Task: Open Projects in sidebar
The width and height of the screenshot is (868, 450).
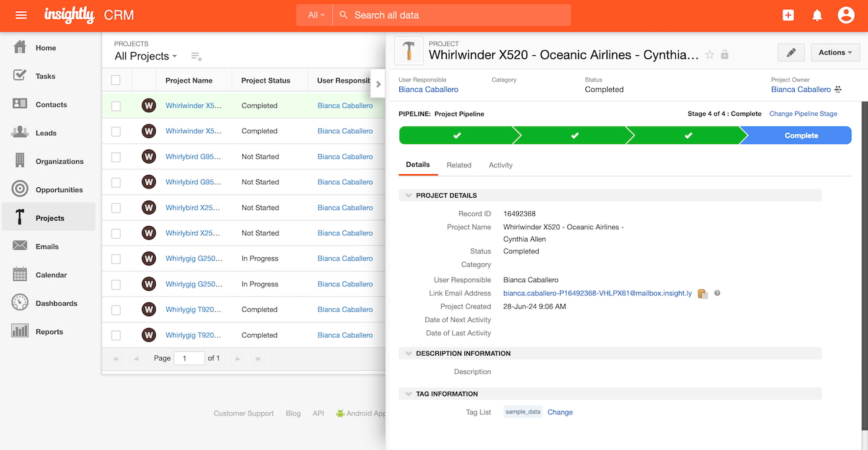Action: point(48,218)
